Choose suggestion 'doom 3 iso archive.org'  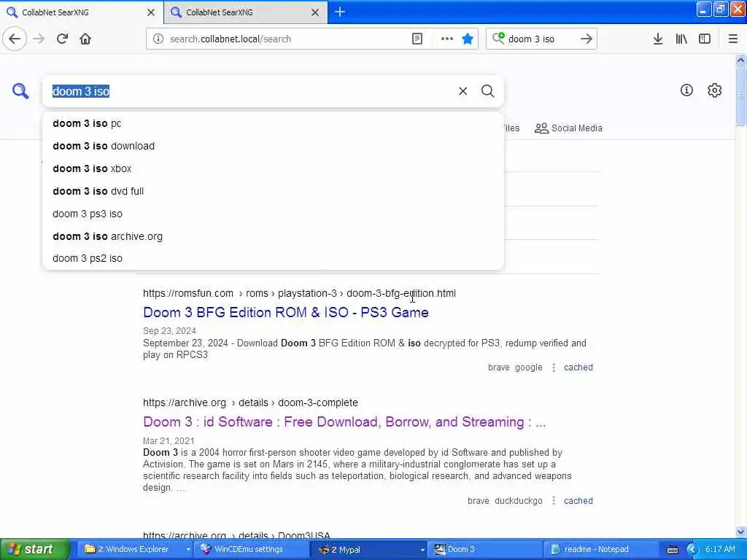tap(273, 236)
